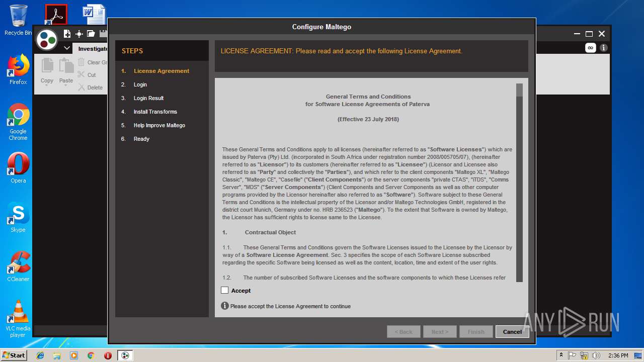Tick the Accept license checkbox
Viewport: 644px width, 362px height.
click(224, 290)
